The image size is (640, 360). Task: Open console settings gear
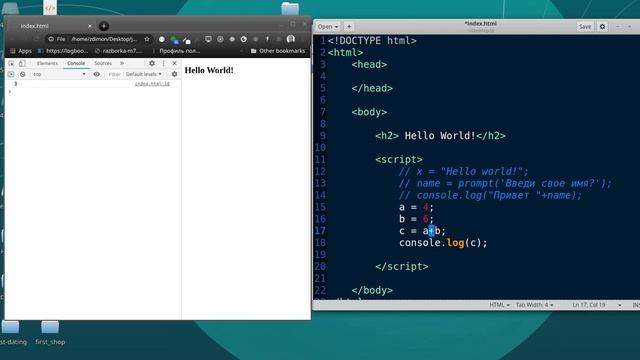(x=174, y=74)
